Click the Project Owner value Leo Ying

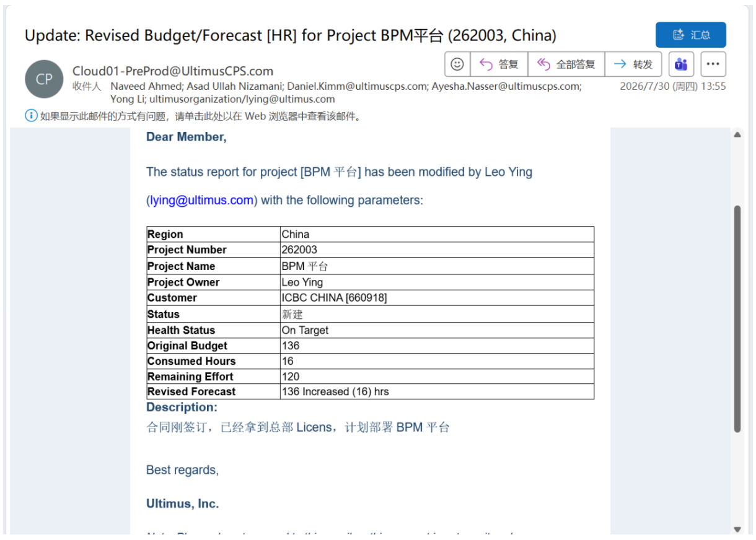(437, 282)
